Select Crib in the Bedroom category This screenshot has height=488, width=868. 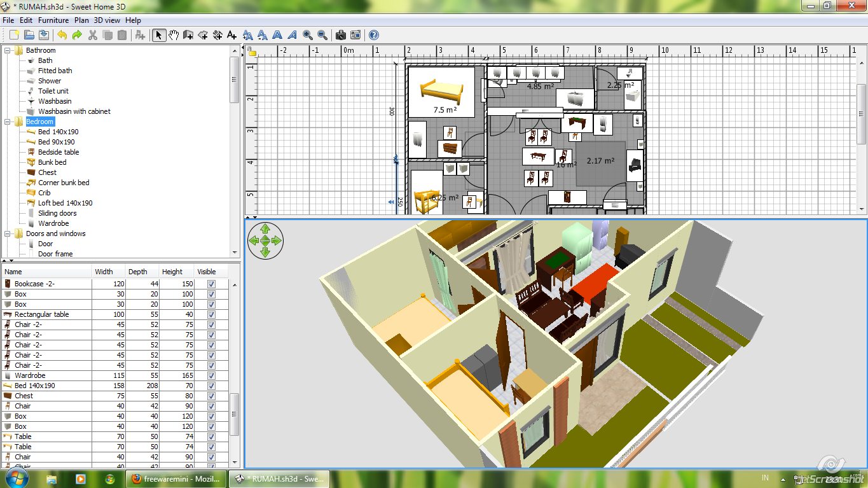click(44, 193)
